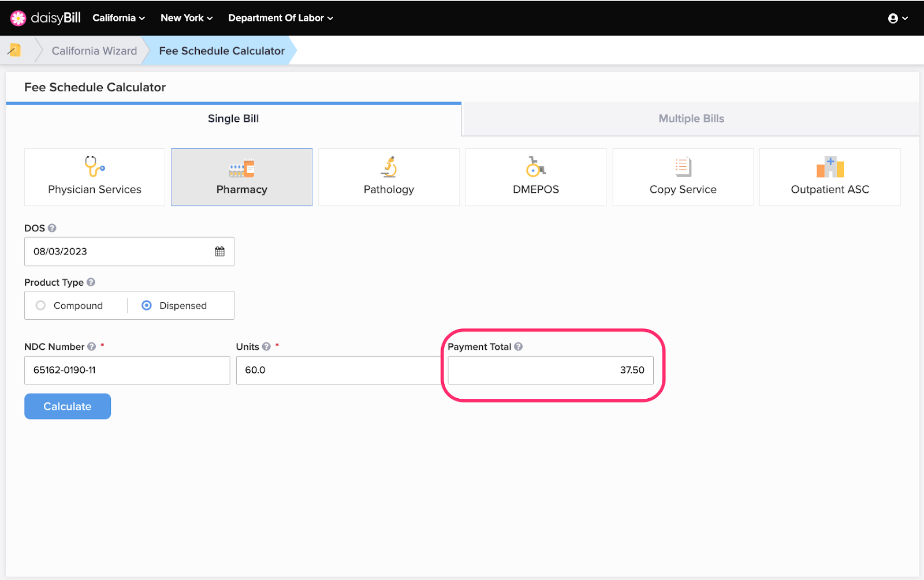Select the Outpatient ASC category
Image resolution: width=924 pixels, height=580 pixels.
coord(830,177)
